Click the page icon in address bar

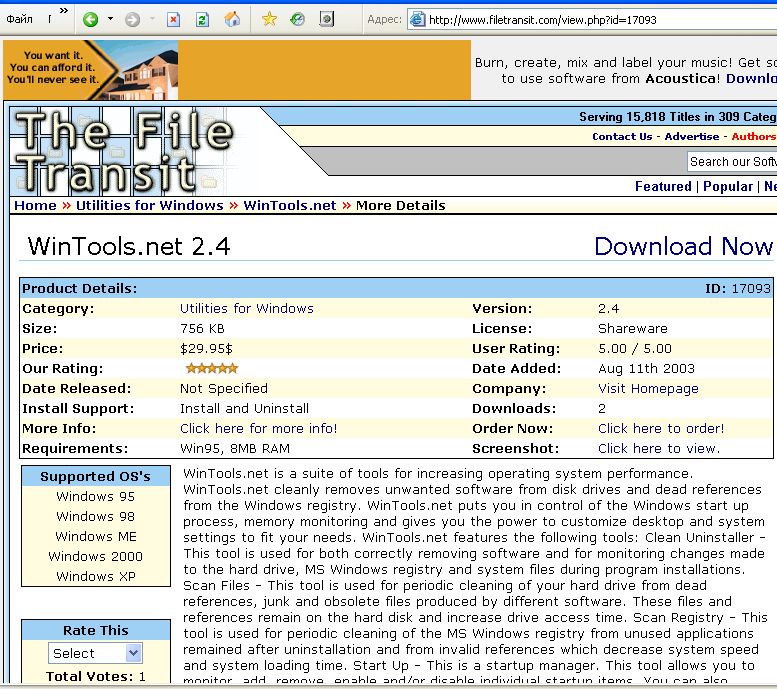(418, 19)
